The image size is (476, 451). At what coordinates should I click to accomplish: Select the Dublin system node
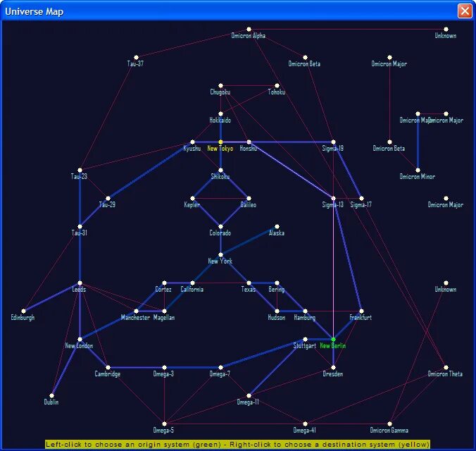pyautogui.click(x=51, y=396)
